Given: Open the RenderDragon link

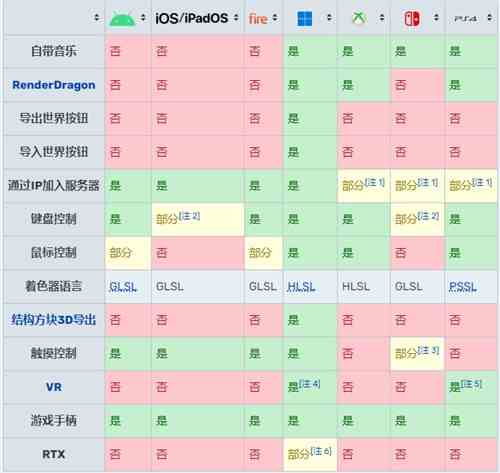Looking at the screenshot, I should click(x=54, y=85).
